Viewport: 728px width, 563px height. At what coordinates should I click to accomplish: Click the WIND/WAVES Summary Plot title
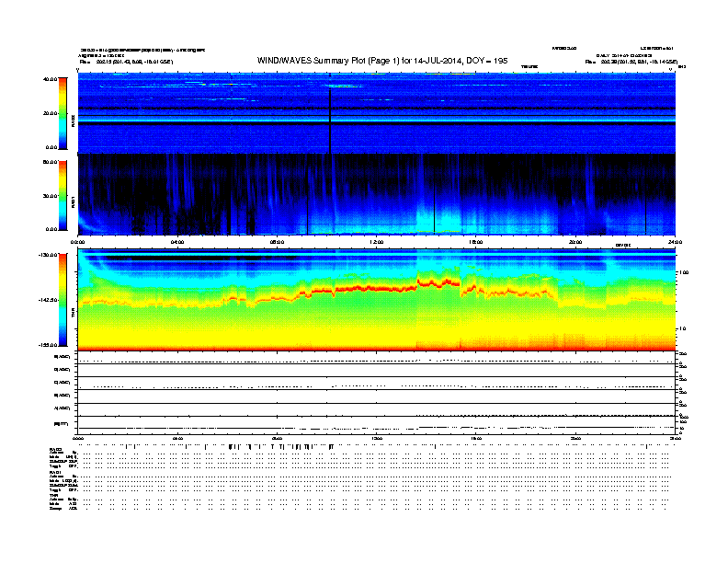[382, 61]
